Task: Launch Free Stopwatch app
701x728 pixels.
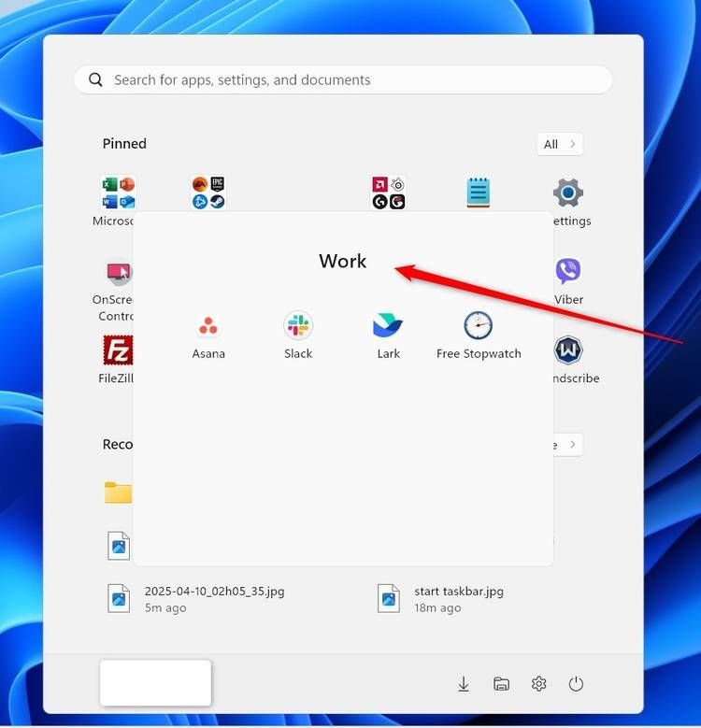Action: tap(478, 335)
